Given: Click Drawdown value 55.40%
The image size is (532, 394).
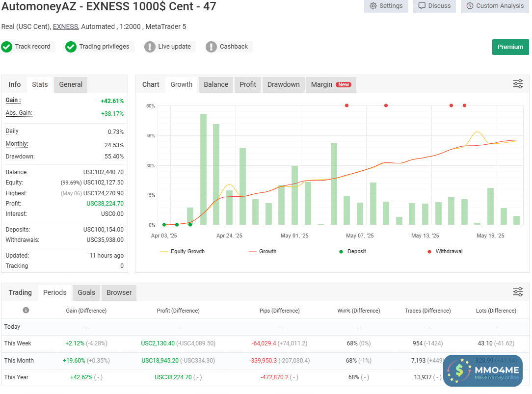Looking at the screenshot, I should point(114,157).
